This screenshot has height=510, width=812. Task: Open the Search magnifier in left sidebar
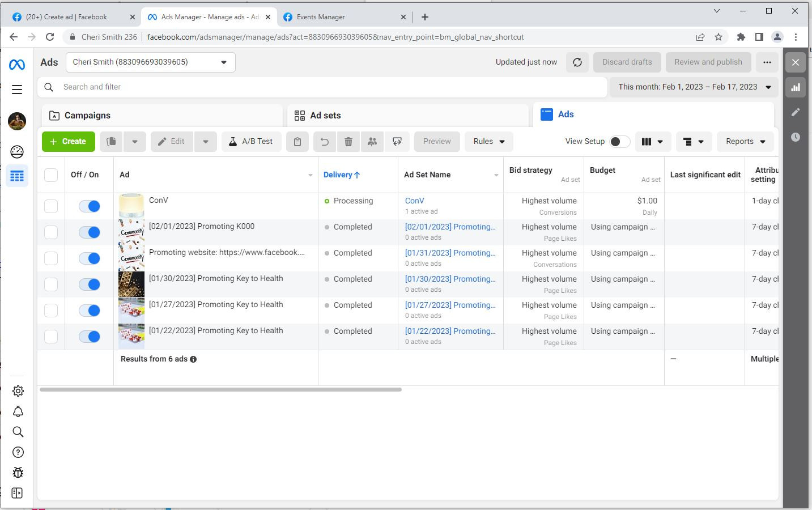[x=18, y=432]
